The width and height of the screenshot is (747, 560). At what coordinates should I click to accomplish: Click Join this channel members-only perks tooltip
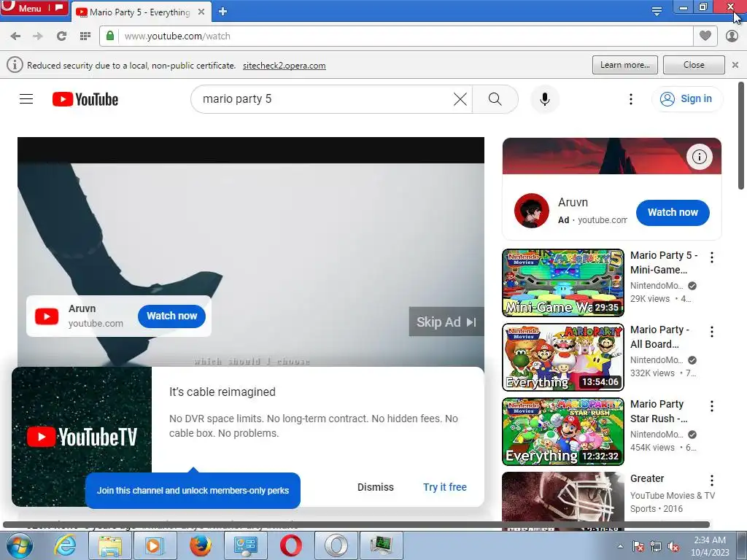coord(193,491)
